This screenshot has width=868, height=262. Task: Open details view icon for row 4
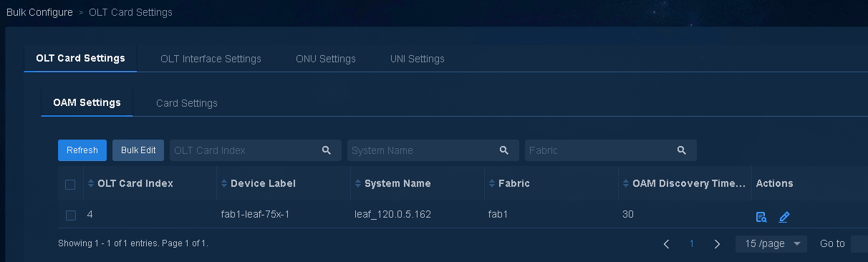tap(761, 217)
